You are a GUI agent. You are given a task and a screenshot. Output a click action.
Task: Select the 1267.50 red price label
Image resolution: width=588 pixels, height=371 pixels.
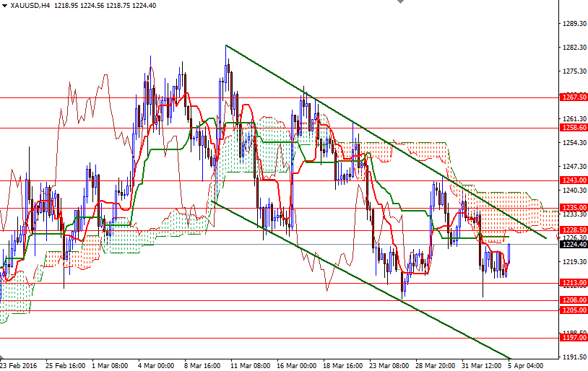click(573, 97)
